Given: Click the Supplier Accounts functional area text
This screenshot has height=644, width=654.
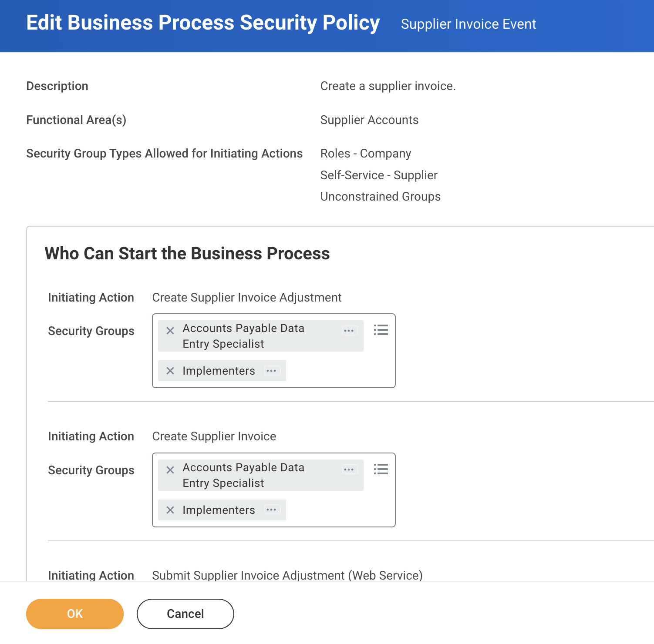Looking at the screenshot, I should click(x=369, y=120).
